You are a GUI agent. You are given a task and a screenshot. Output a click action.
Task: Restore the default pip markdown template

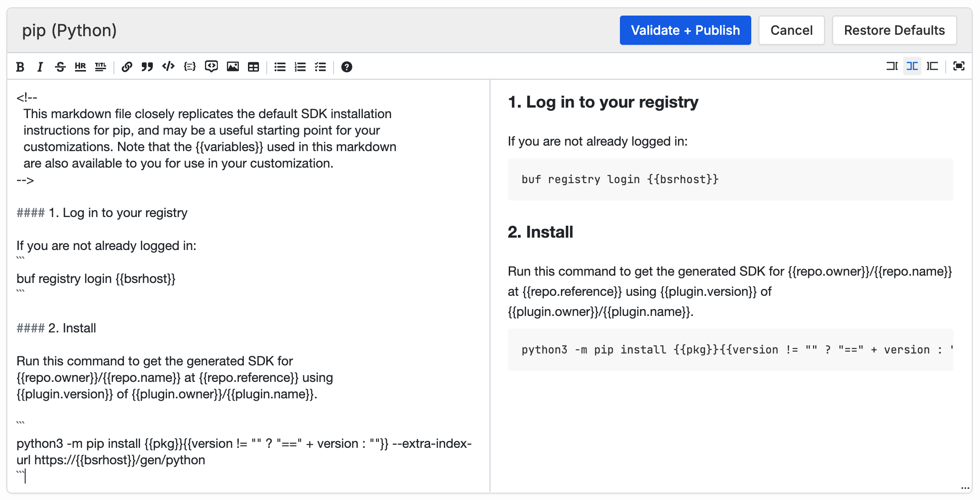tap(894, 30)
